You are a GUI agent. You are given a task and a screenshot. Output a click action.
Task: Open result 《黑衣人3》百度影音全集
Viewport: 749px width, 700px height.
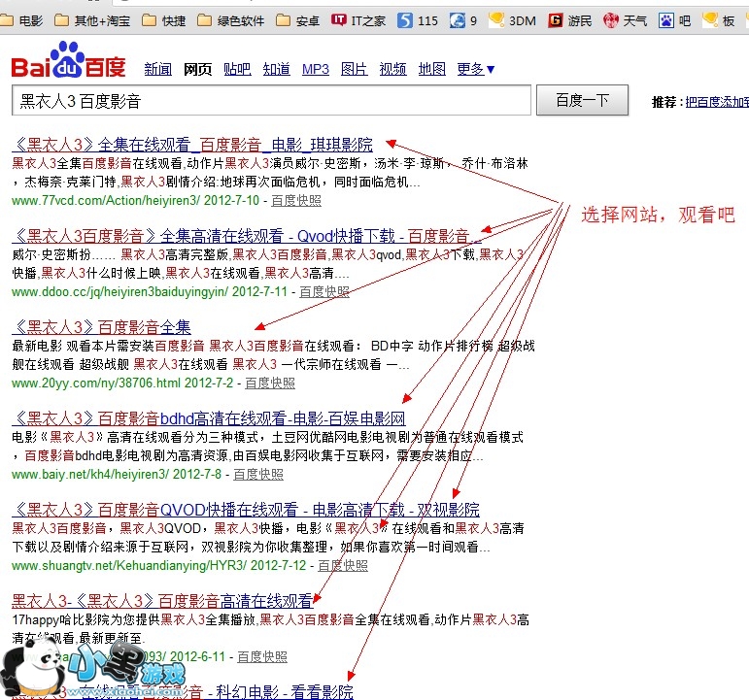(x=101, y=327)
